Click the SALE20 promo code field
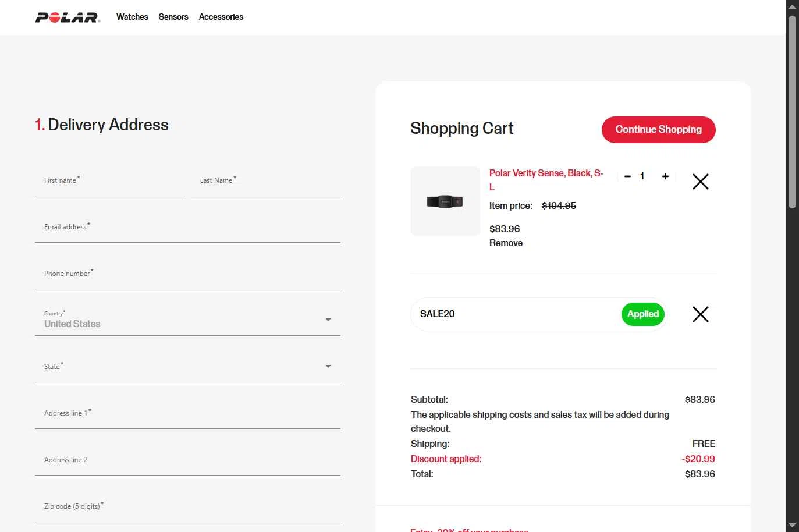 coord(515,314)
